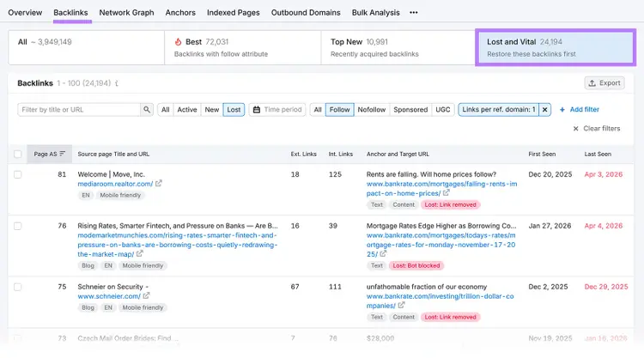644x358 pixels.
Task: Open the Bulk Analysis tab
Action: pyautogui.click(x=375, y=13)
